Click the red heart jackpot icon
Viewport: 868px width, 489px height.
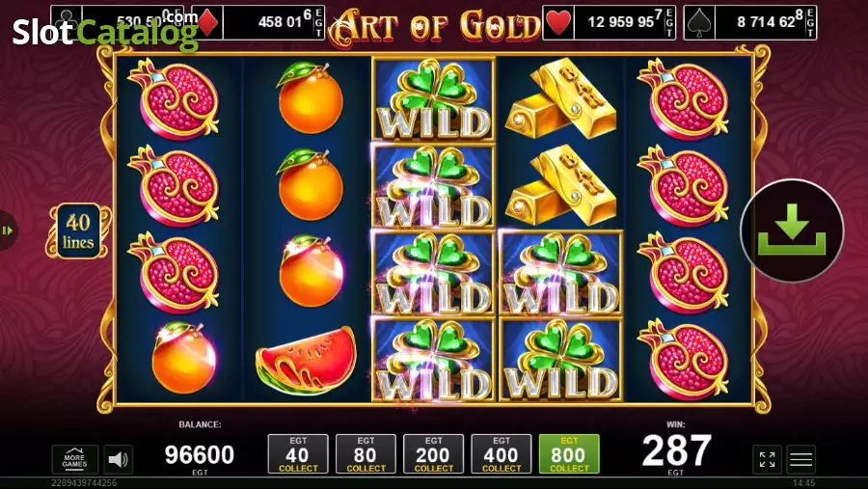click(558, 23)
